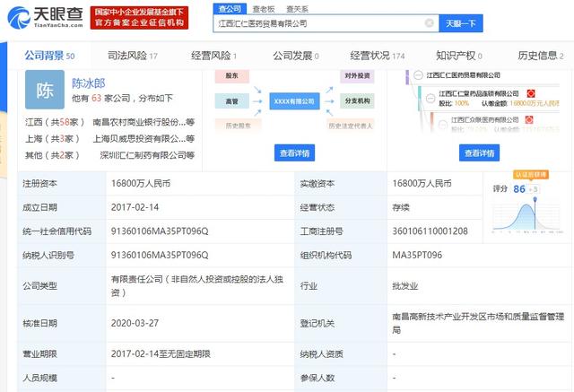Select 江西汇仁堂药品连锁有限公司 in the equity tree

click(479, 93)
